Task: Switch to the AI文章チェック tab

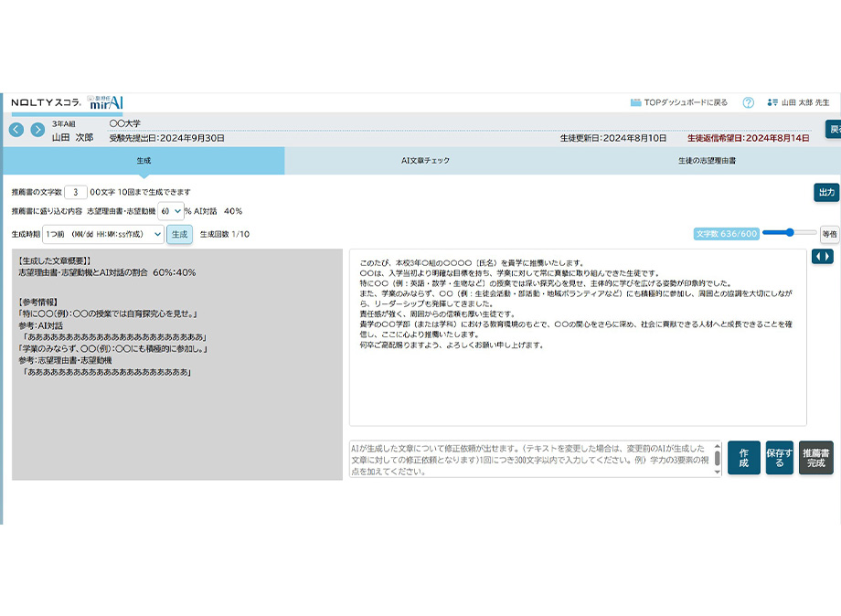Action: tap(425, 161)
